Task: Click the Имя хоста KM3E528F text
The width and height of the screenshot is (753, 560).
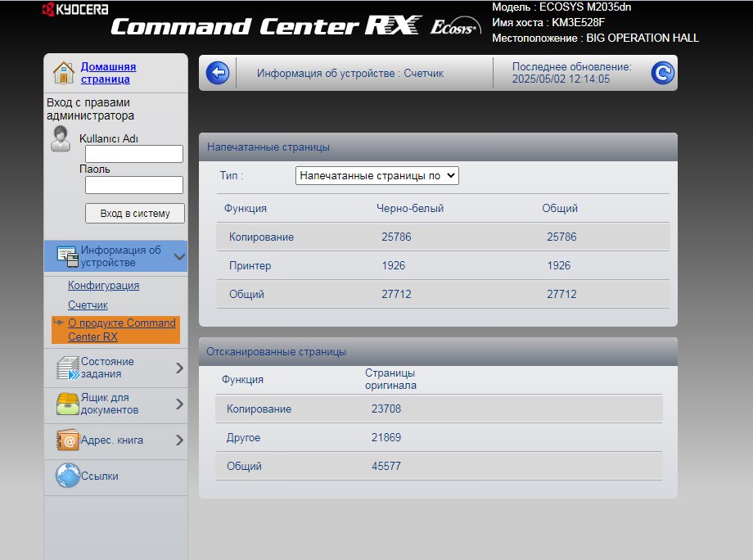Action: 548,23
